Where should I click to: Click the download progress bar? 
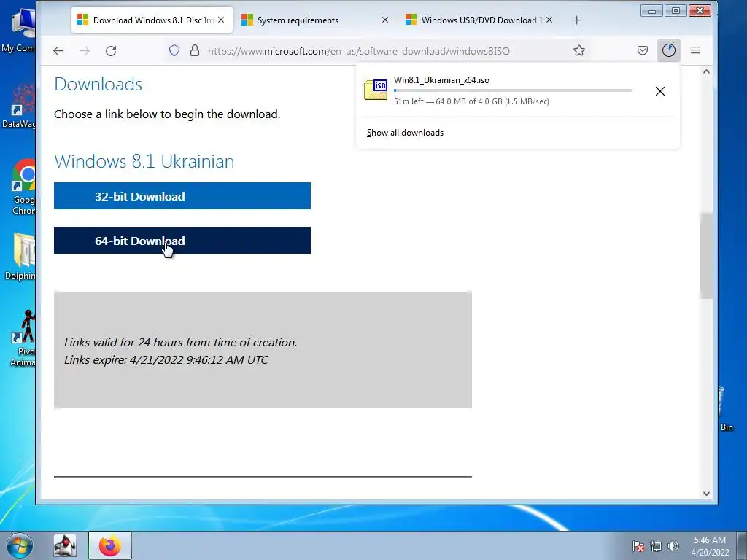pyautogui.click(x=513, y=90)
